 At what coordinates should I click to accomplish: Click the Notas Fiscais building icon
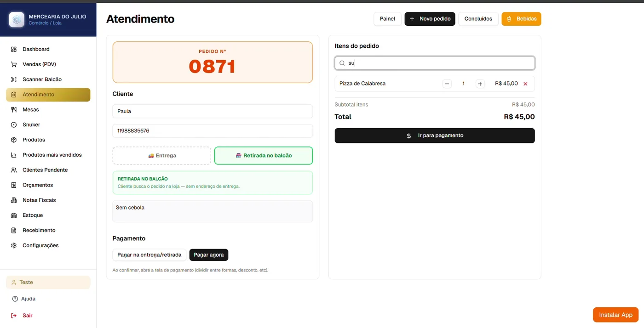[x=14, y=200]
